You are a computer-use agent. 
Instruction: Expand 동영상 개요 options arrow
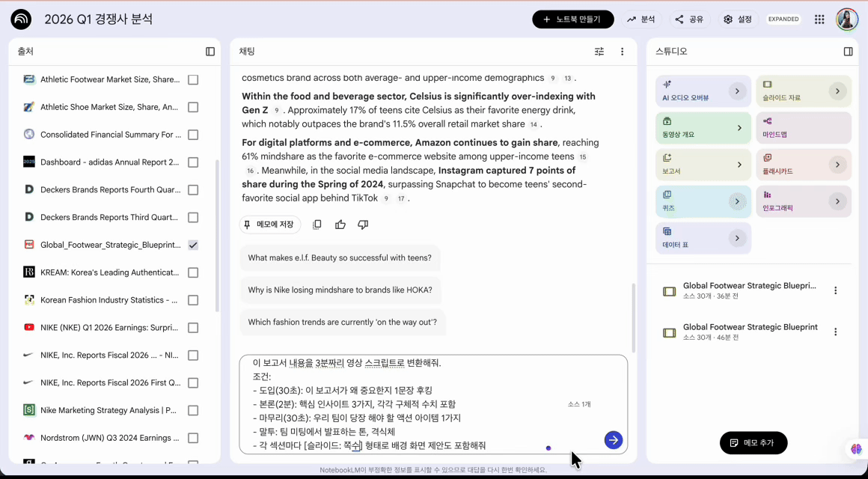[x=739, y=128]
